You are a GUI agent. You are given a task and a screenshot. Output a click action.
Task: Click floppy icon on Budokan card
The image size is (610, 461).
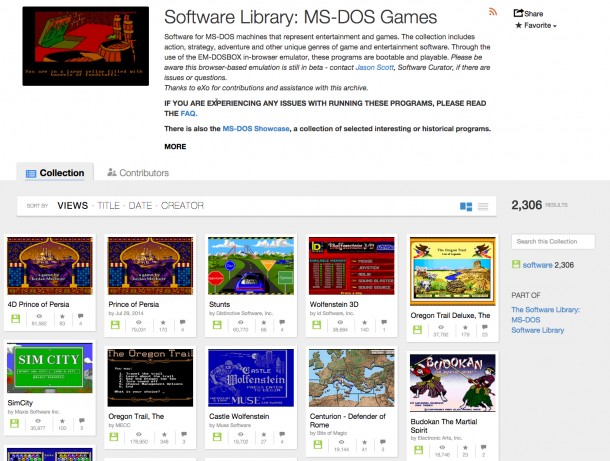coord(419,450)
